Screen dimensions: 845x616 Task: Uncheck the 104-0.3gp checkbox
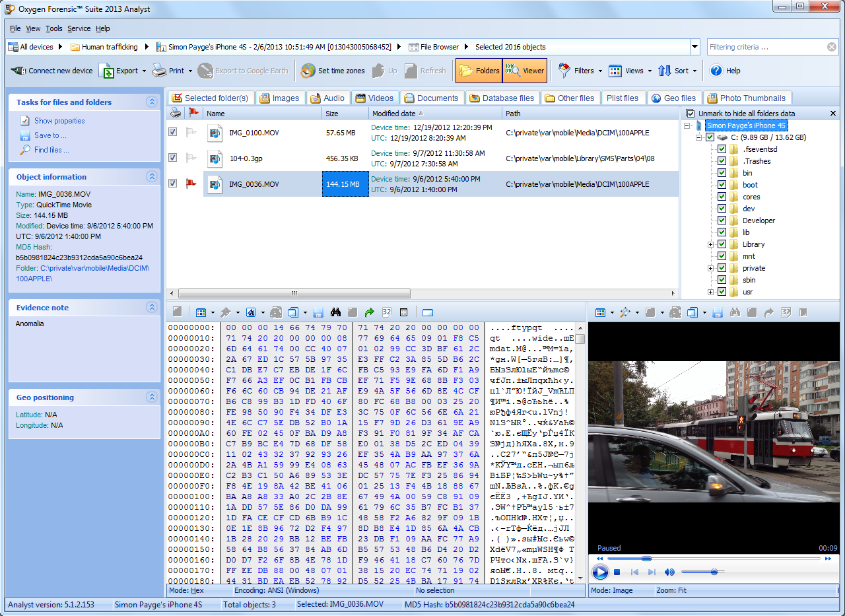173,158
